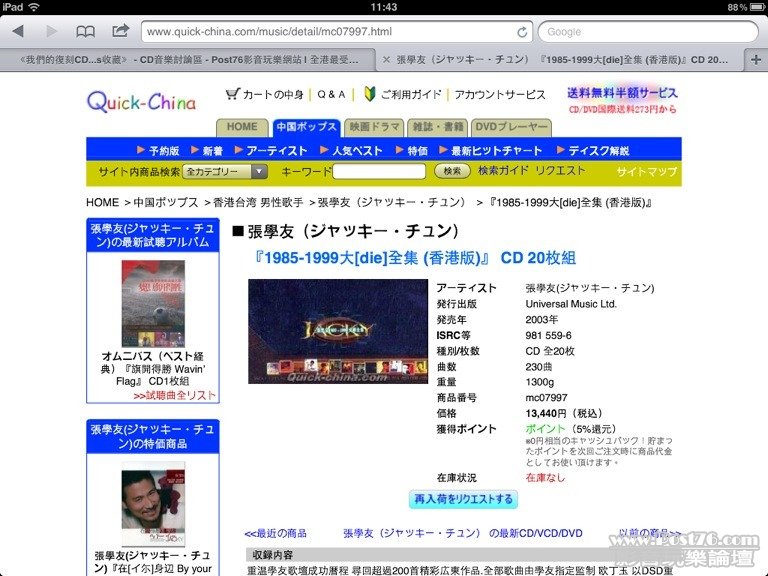Click the 再入荷をリクエストする button
The image size is (768, 576).
tap(463, 499)
